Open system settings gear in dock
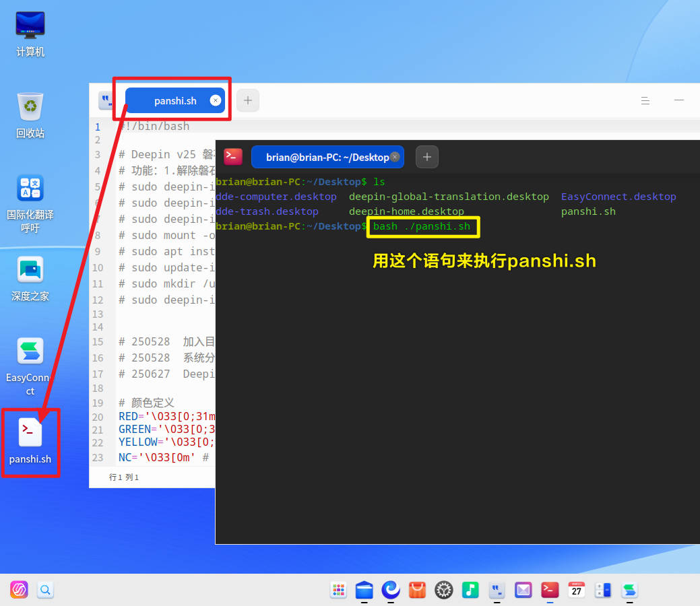The width and height of the screenshot is (700, 606). coord(444,590)
